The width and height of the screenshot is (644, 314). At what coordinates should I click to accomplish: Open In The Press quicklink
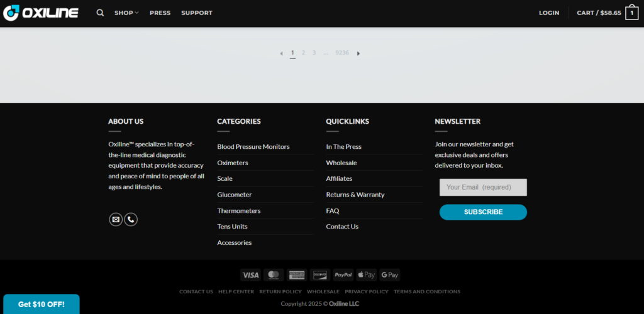pyautogui.click(x=344, y=146)
